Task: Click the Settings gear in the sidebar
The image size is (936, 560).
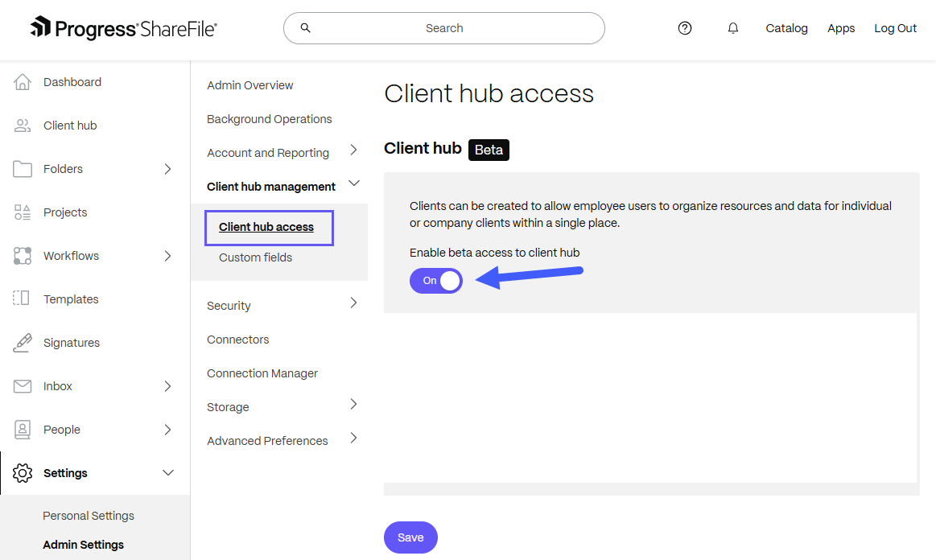Action: tap(22, 472)
